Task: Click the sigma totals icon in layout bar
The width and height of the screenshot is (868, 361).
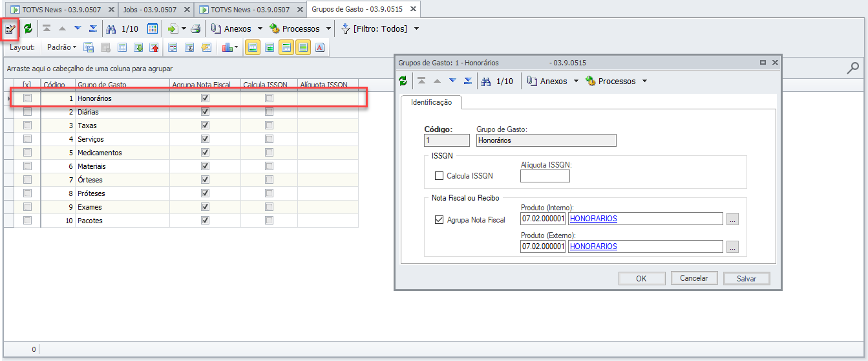Action: (189, 47)
